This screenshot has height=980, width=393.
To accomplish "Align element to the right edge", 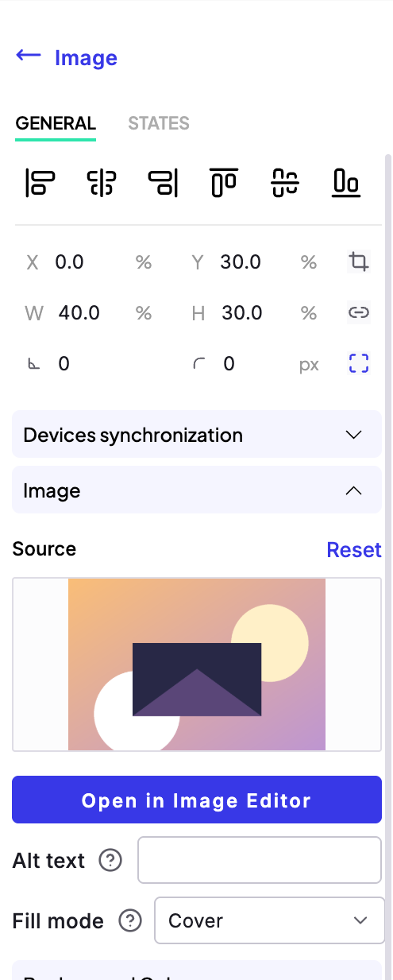I will 163,182.
